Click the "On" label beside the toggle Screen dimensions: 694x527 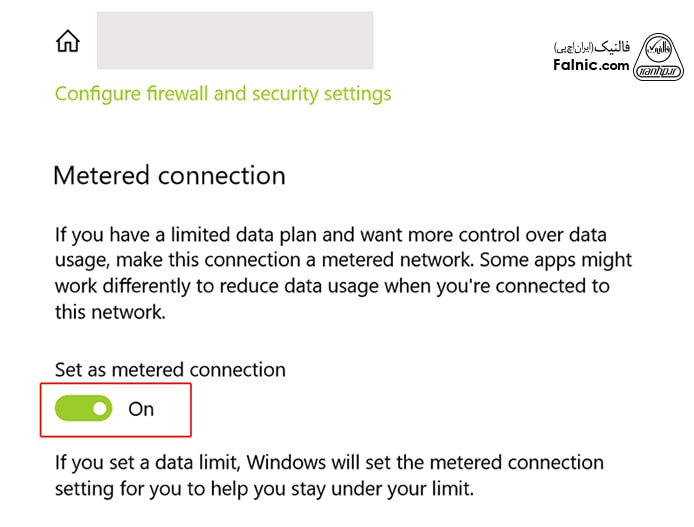point(141,409)
